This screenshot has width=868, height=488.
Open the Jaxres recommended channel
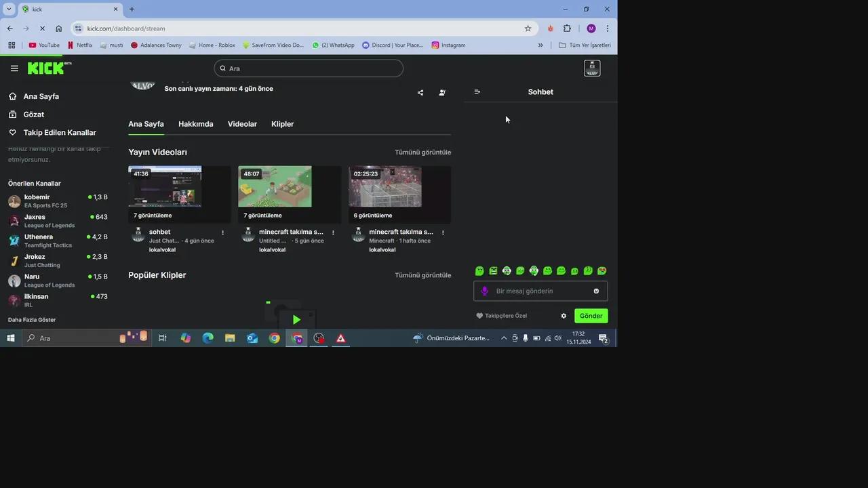(x=58, y=221)
